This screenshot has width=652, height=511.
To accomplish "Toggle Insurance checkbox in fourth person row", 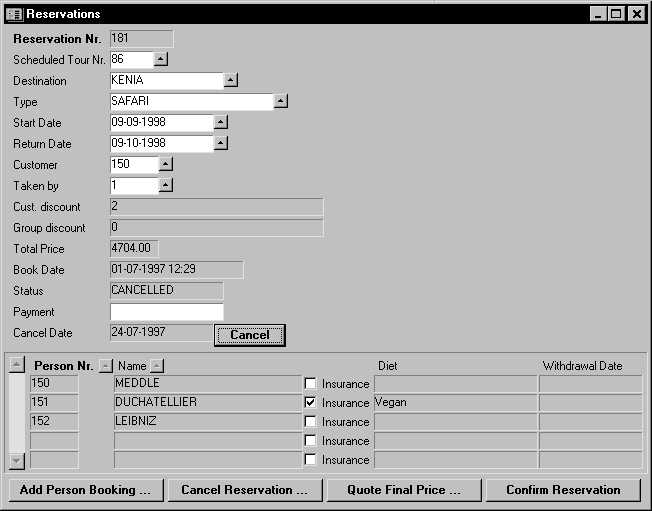I will coord(310,440).
